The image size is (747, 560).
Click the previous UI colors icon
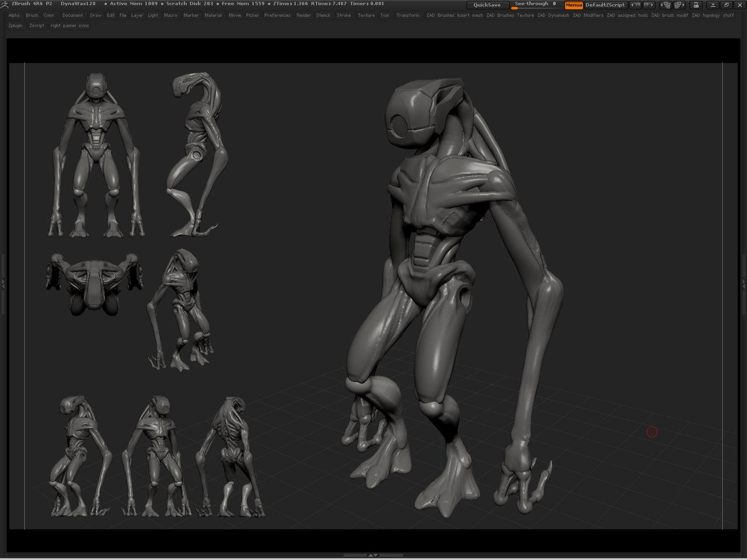635,5
